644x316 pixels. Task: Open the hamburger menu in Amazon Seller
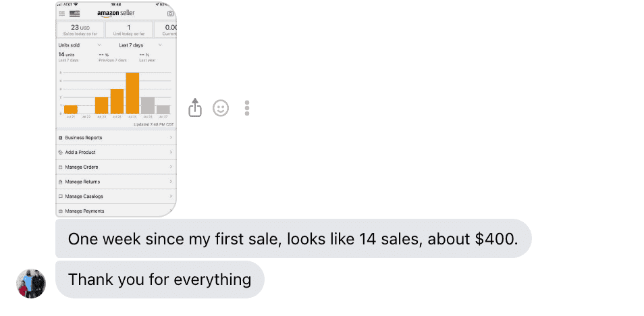62,13
